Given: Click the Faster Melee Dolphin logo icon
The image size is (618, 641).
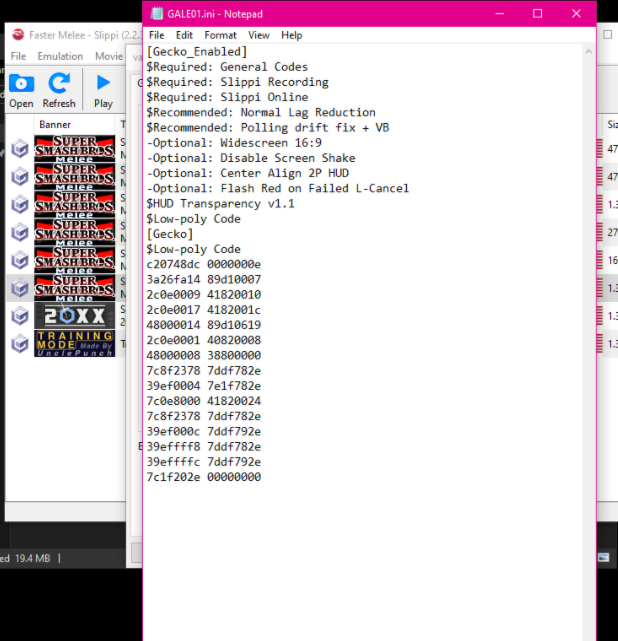Looking at the screenshot, I should click(x=18, y=35).
